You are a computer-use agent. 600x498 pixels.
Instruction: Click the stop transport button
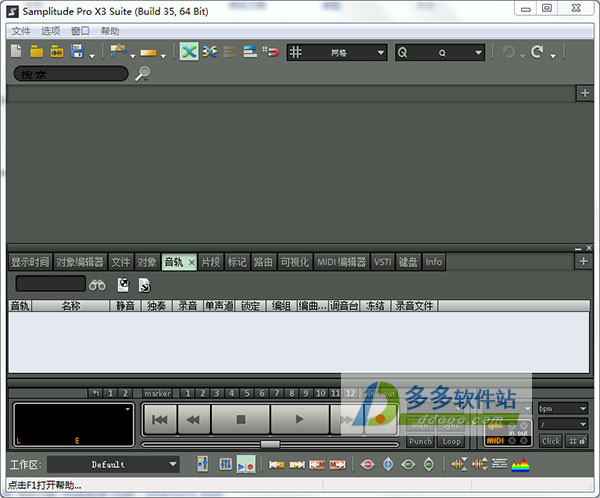(x=241, y=420)
